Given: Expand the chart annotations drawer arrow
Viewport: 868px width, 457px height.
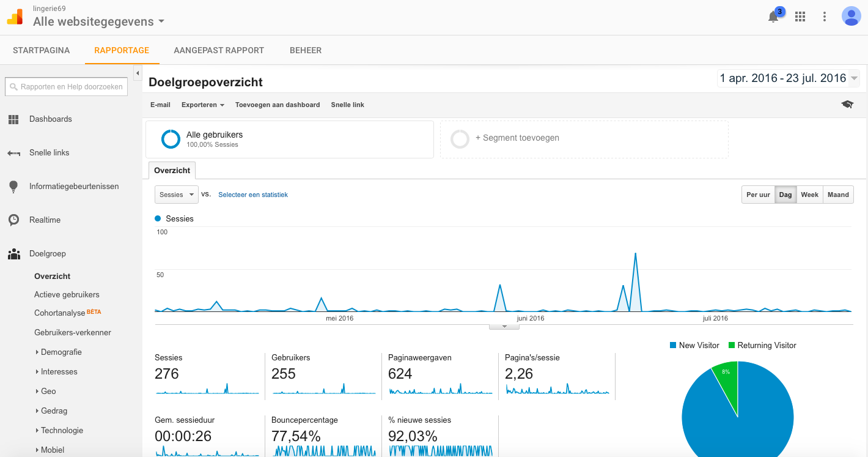Looking at the screenshot, I should 504,327.
